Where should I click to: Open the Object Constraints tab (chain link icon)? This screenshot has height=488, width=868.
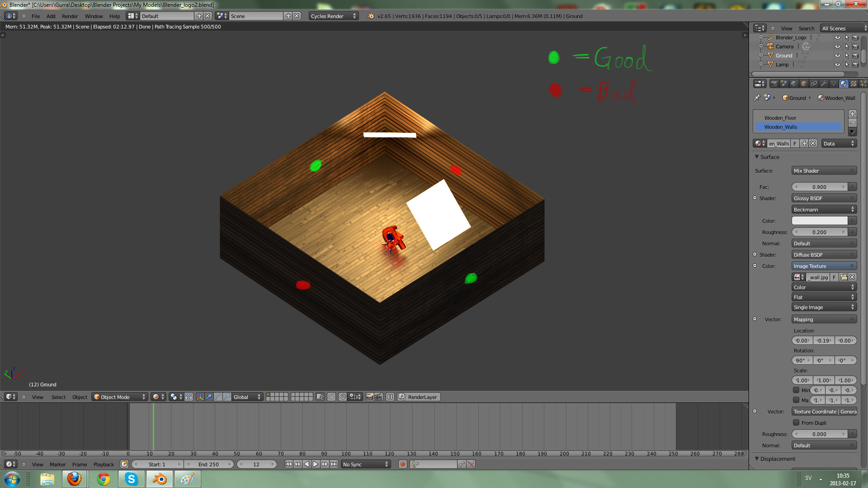point(814,84)
